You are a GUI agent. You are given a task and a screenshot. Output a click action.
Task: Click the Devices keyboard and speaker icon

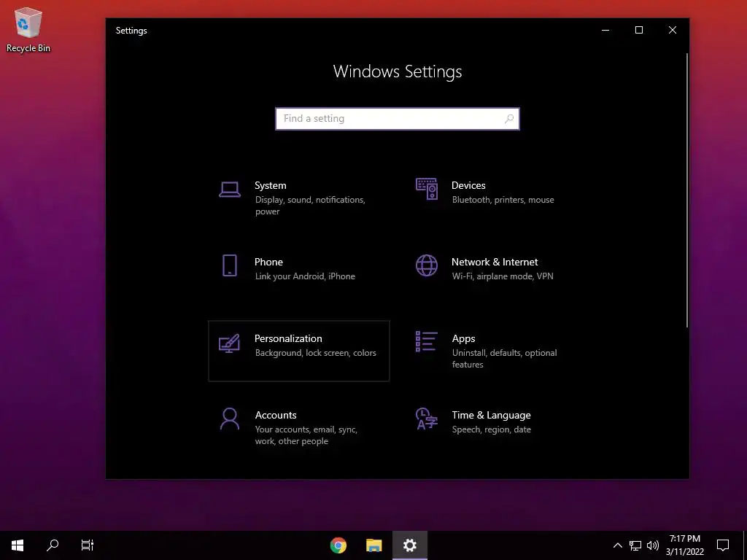click(426, 189)
